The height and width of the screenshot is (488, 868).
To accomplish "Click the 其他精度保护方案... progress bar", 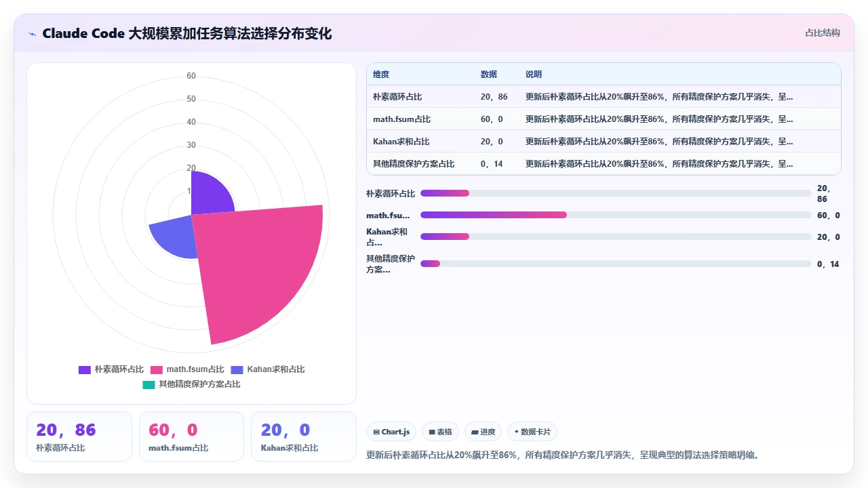I will [616, 264].
